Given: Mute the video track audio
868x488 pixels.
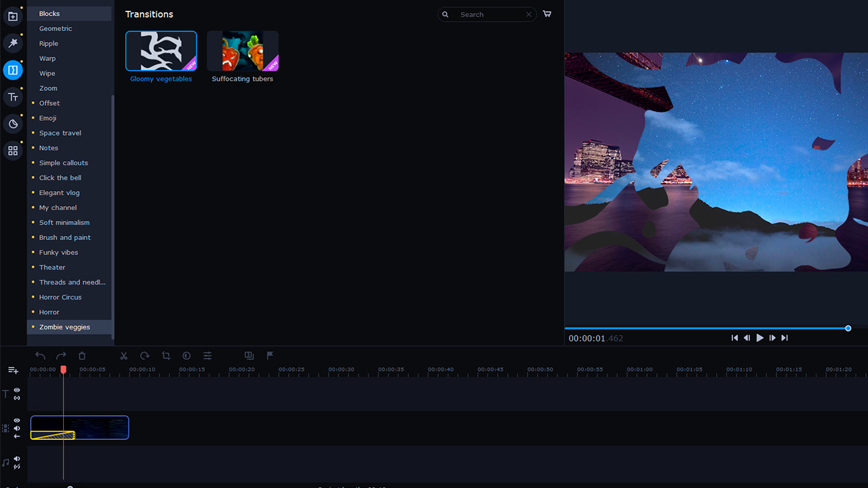Looking at the screenshot, I should pyautogui.click(x=16, y=428).
